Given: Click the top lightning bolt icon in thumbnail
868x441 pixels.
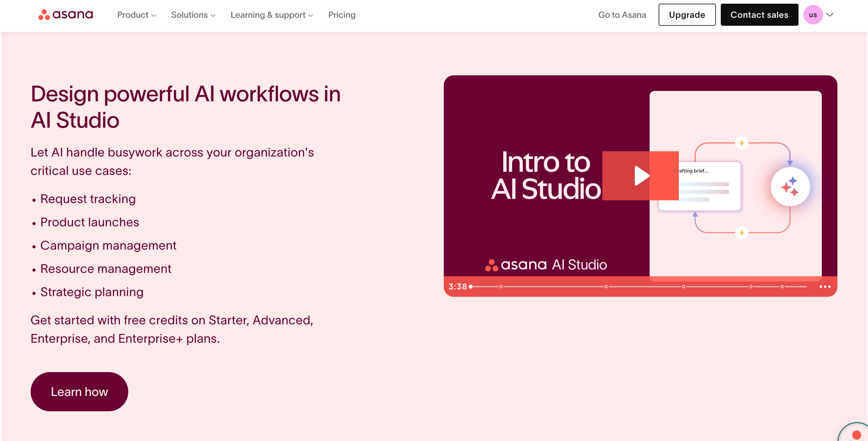Looking at the screenshot, I should tap(742, 143).
